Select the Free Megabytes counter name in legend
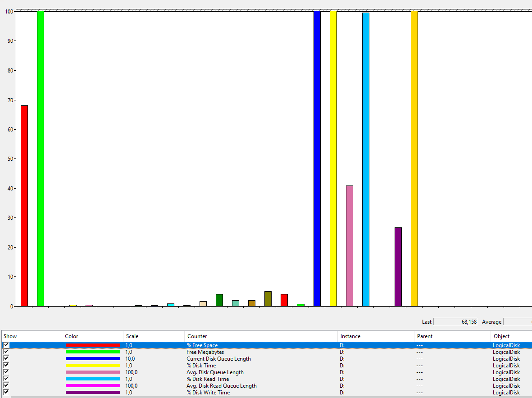Screen dimensions: 532x398 (205, 352)
